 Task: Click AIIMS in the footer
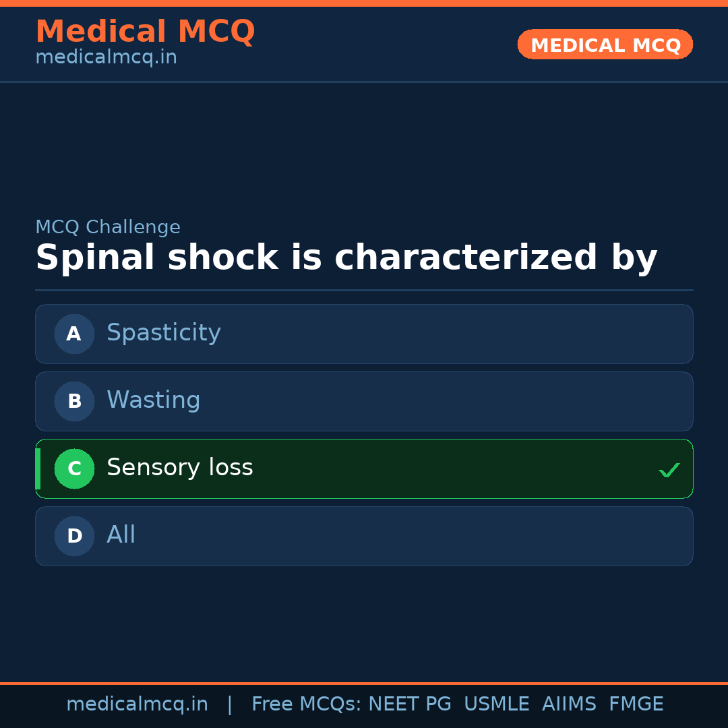(569, 704)
